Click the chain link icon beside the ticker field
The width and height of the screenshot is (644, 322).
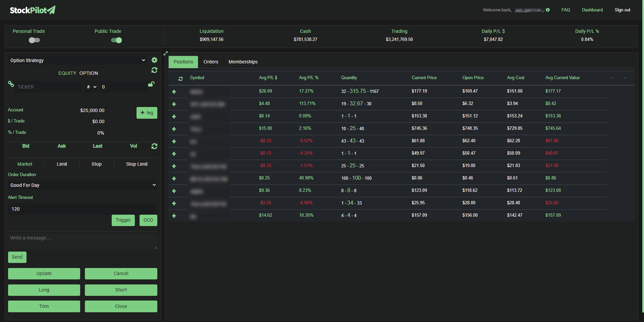tap(11, 84)
